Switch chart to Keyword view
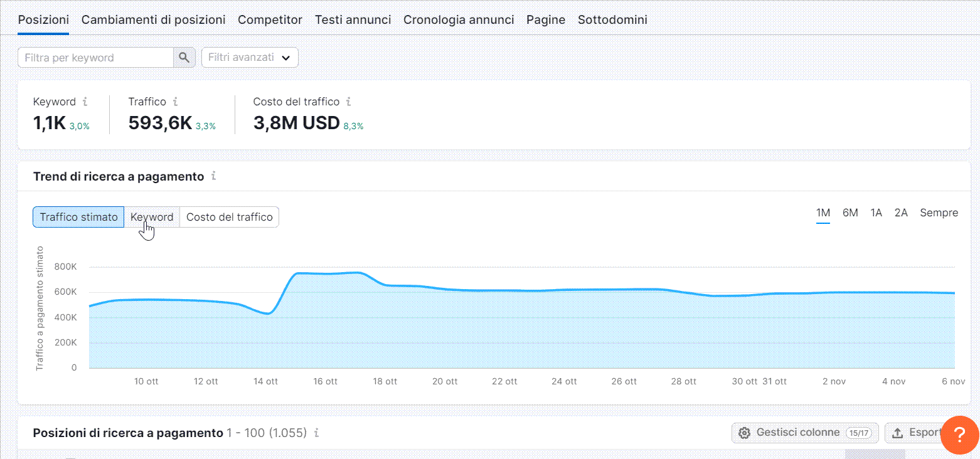 click(x=151, y=217)
